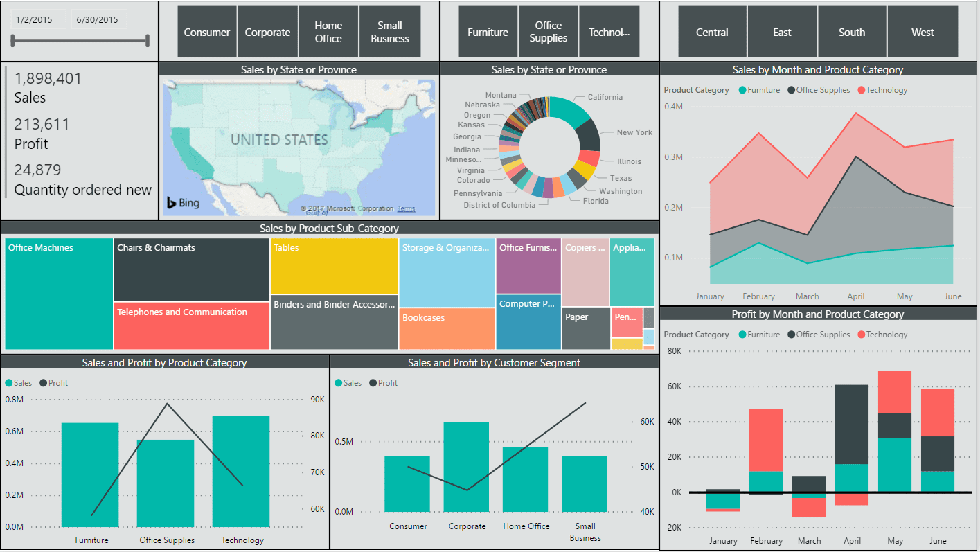Select the Central region filter button
The image size is (980, 552).
(x=712, y=31)
